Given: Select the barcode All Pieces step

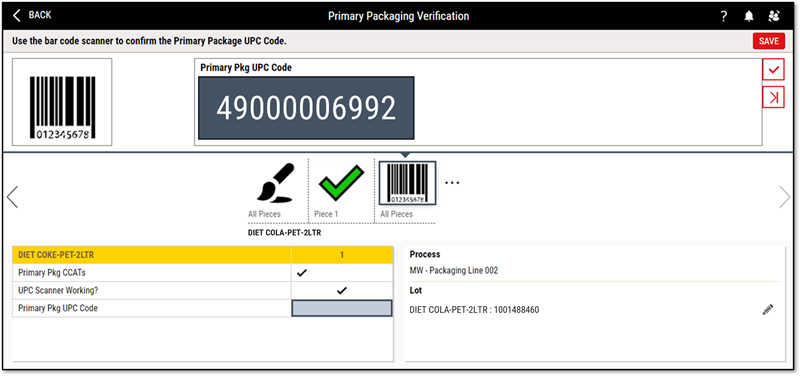Looking at the screenshot, I should pyautogui.click(x=407, y=190).
